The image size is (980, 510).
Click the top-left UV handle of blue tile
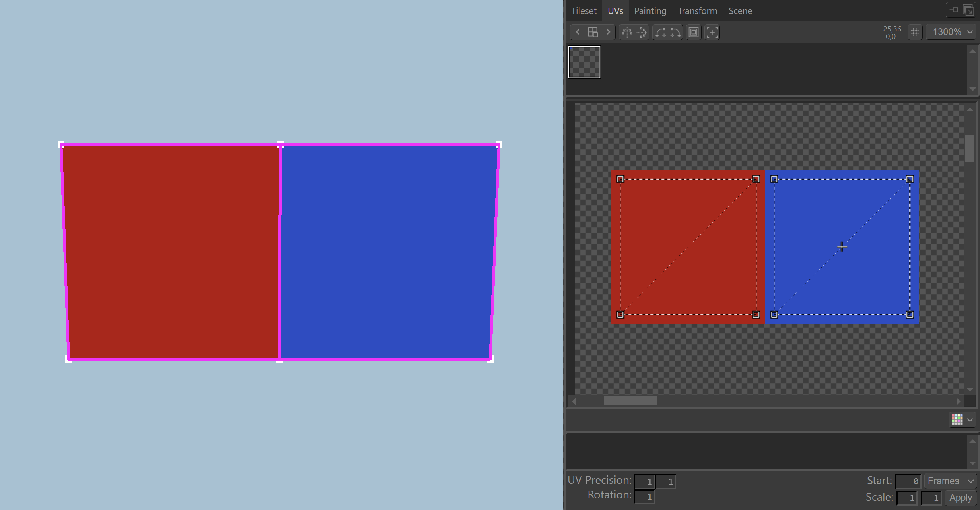pyautogui.click(x=774, y=179)
